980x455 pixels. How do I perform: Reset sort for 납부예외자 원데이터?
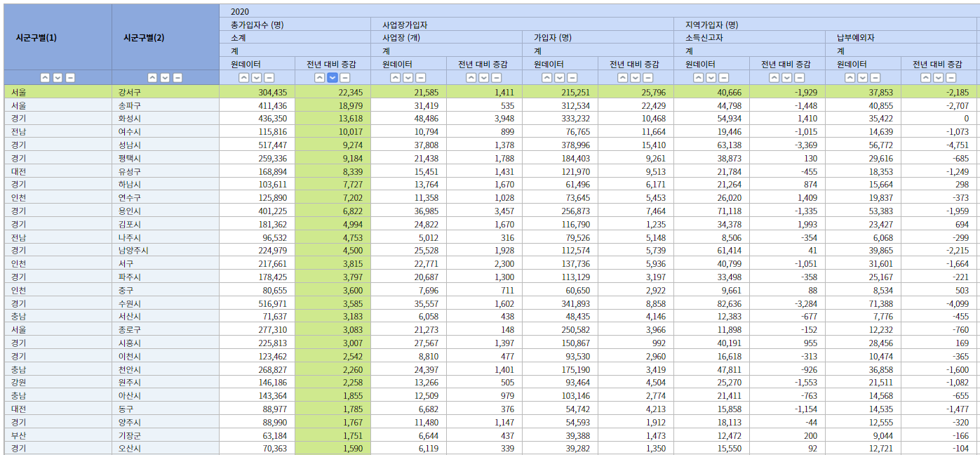coord(875,78)
